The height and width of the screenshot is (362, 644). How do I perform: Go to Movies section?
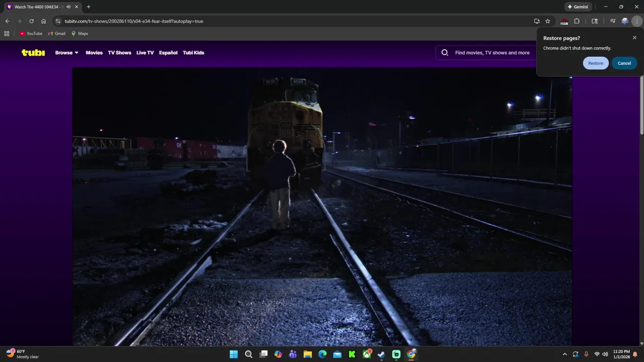(x=94, y=53)
